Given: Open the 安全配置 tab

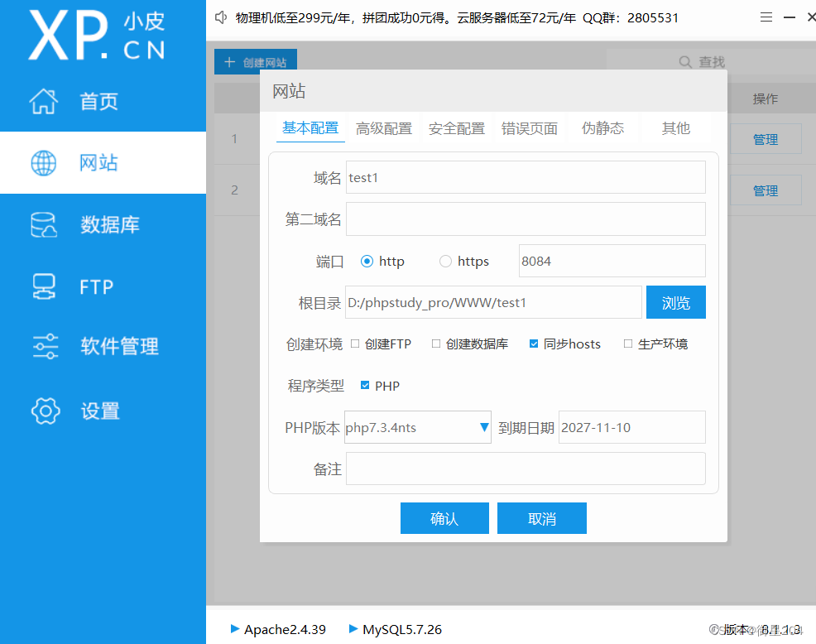Looking at the screenshot, I should point(456,128).
